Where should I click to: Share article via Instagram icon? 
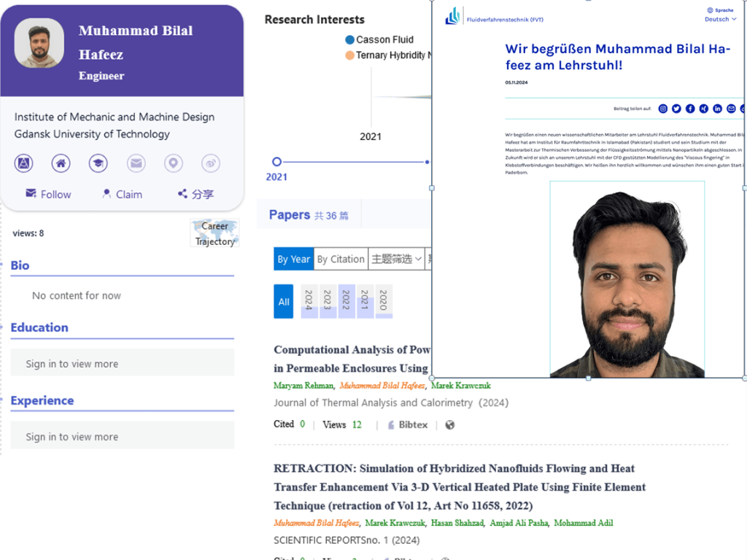point(663,109)
